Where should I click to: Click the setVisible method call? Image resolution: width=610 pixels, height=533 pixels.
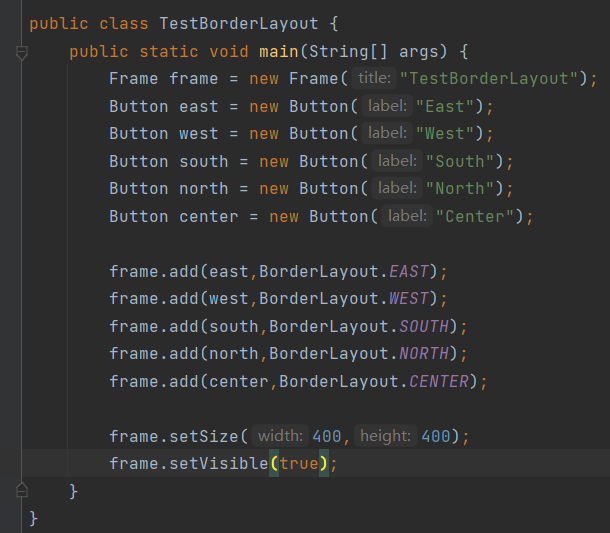(219, 463)
